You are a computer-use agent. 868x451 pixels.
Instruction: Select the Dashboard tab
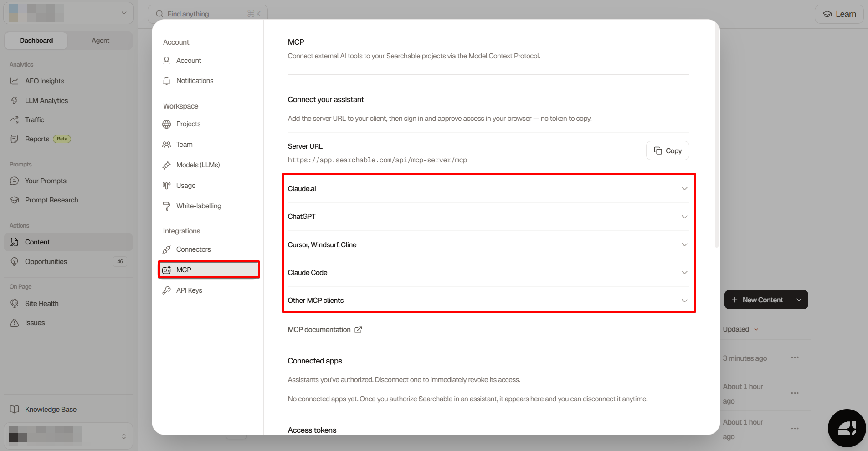pos(36,41)
